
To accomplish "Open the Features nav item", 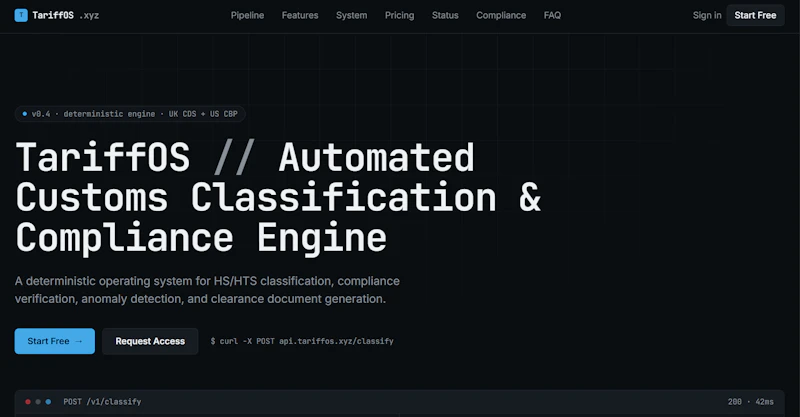I will tap(300, 15).
